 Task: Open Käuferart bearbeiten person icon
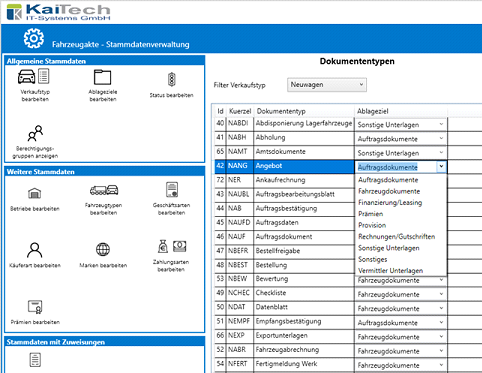click(35, 250)
